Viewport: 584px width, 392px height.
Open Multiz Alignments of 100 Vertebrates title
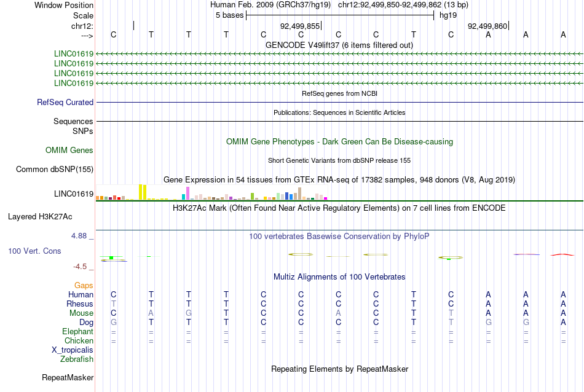[x=339, y=277]
